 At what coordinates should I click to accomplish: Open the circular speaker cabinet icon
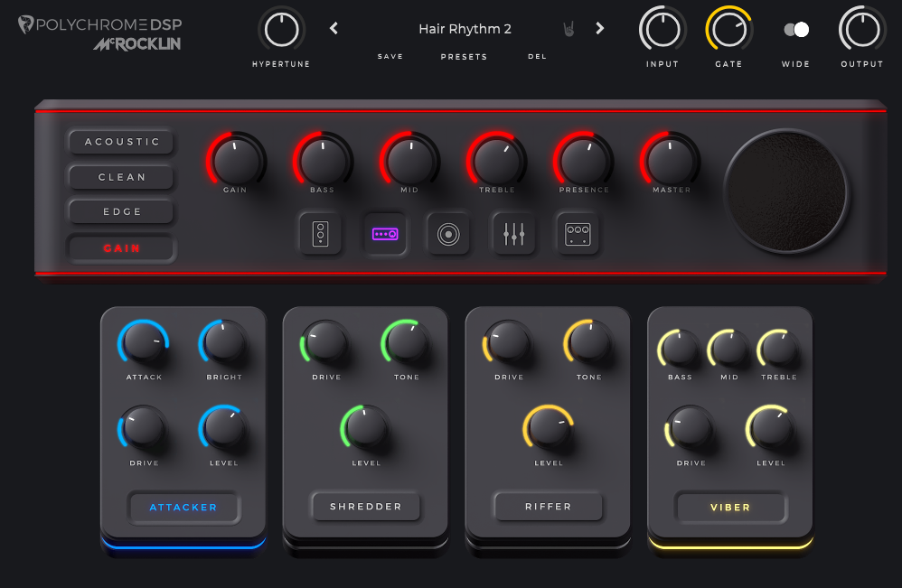pos(448,235)
